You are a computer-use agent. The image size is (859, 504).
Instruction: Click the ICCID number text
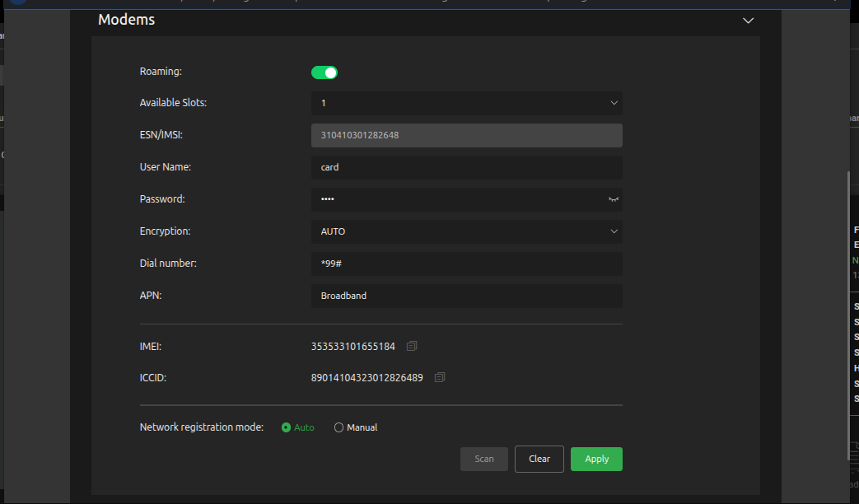click(366, 378)
